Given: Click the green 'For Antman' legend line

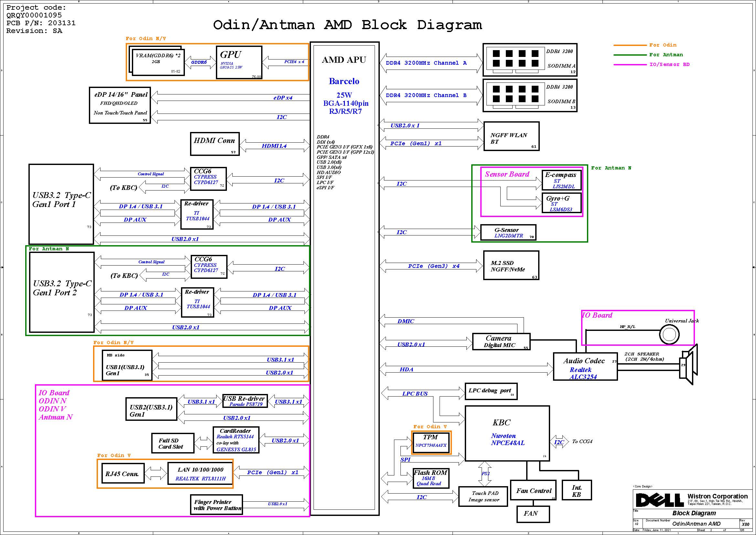Looking at the screenshot, I should 630,55.
